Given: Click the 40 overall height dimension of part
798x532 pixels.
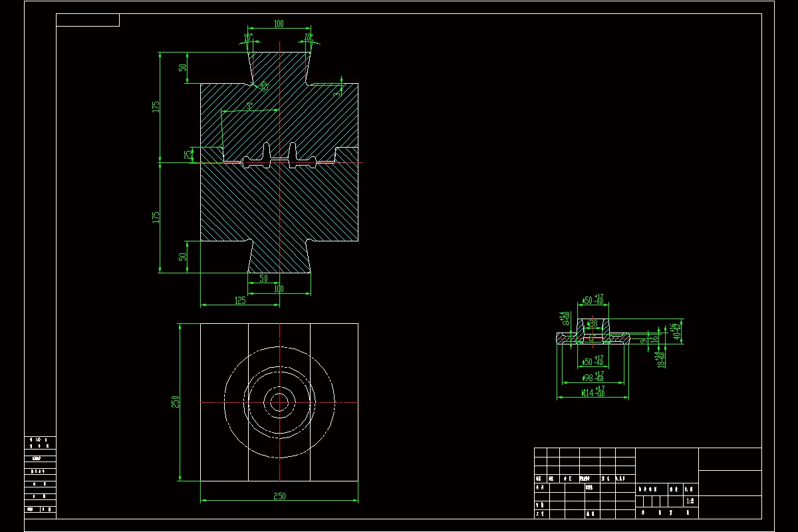Looking at the screenshot, I should point(677,331).
